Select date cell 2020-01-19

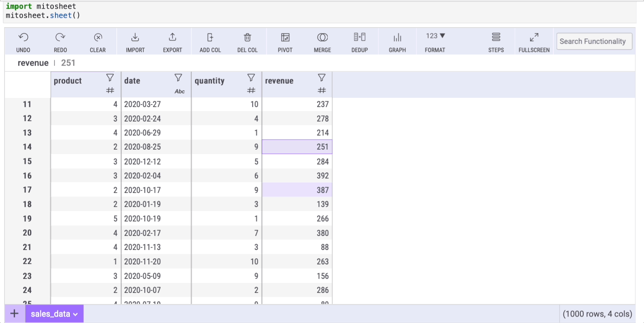tap(156, 204)
